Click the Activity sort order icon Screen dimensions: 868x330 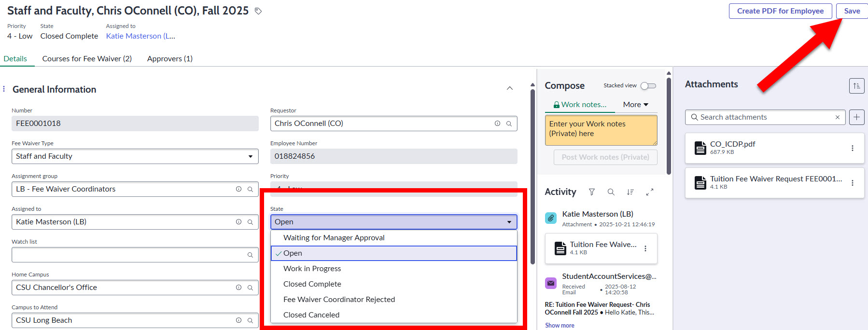coord(630,192)
